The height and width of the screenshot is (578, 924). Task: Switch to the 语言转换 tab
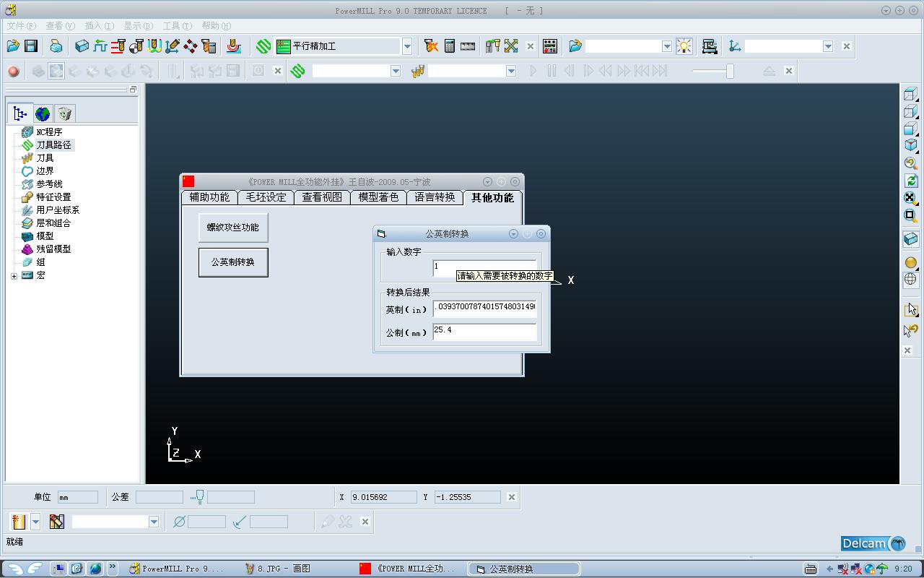tap(435, 197)
